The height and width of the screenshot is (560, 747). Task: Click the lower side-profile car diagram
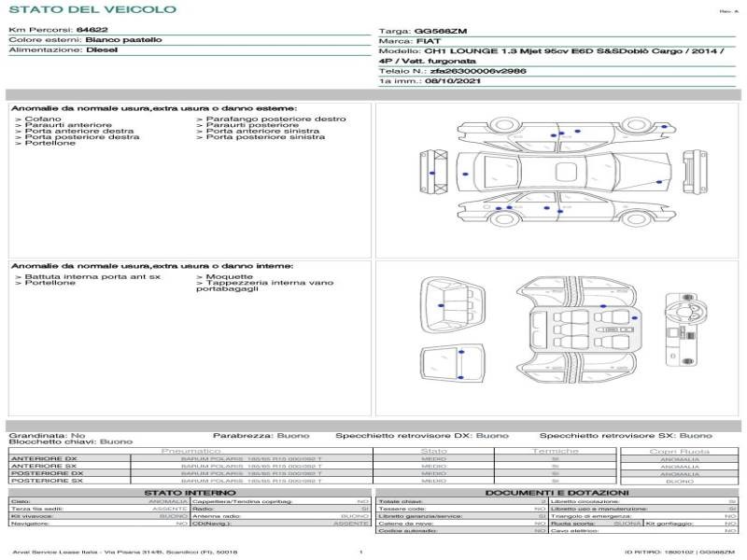coord(567,208)
